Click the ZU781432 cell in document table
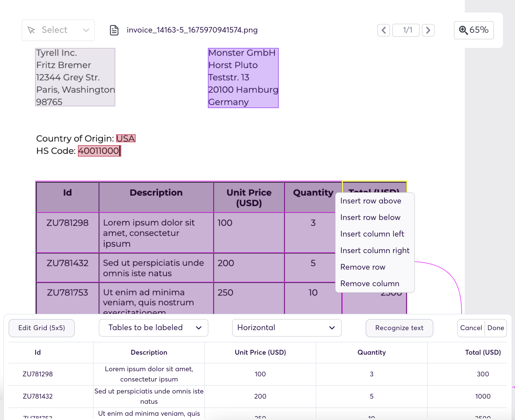 [67, 268]
